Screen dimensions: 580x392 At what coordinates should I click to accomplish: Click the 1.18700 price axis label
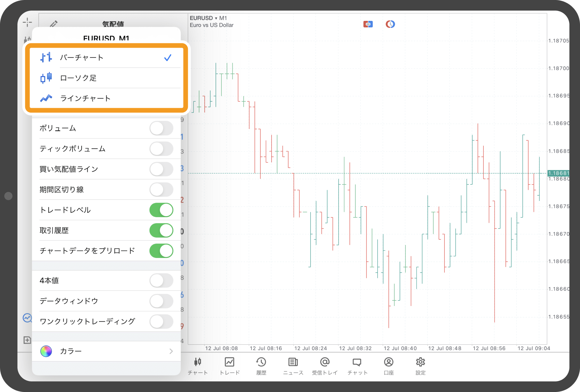[559, 68]
